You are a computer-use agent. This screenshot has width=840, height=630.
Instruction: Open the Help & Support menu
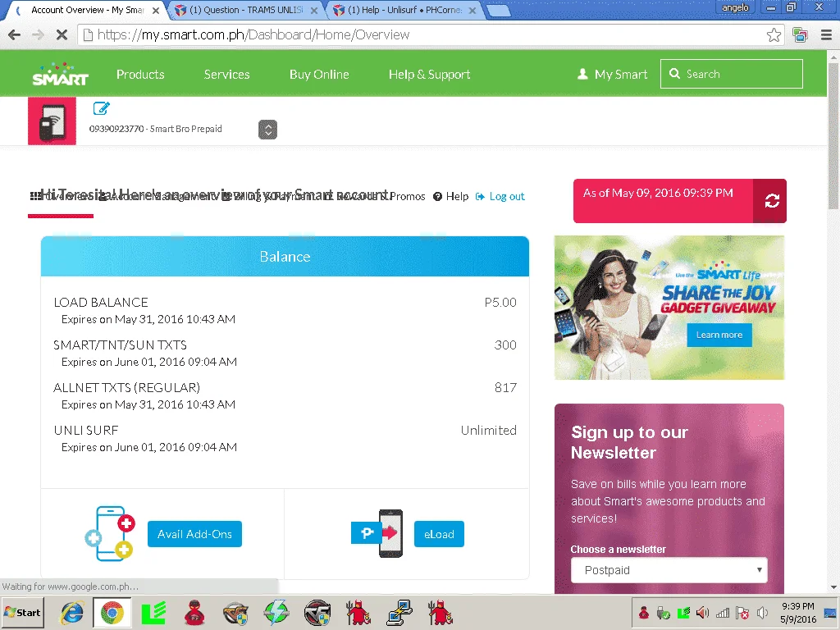point(430,75)
